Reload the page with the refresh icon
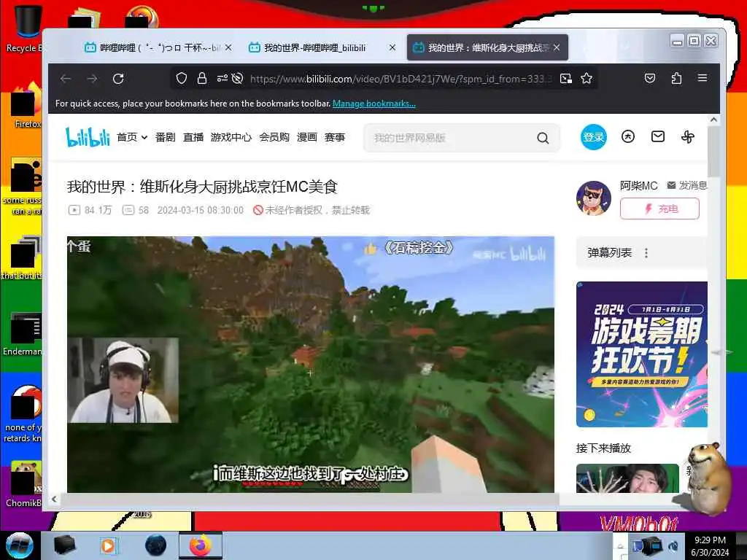Screen dimensions: 747x560 118,79
